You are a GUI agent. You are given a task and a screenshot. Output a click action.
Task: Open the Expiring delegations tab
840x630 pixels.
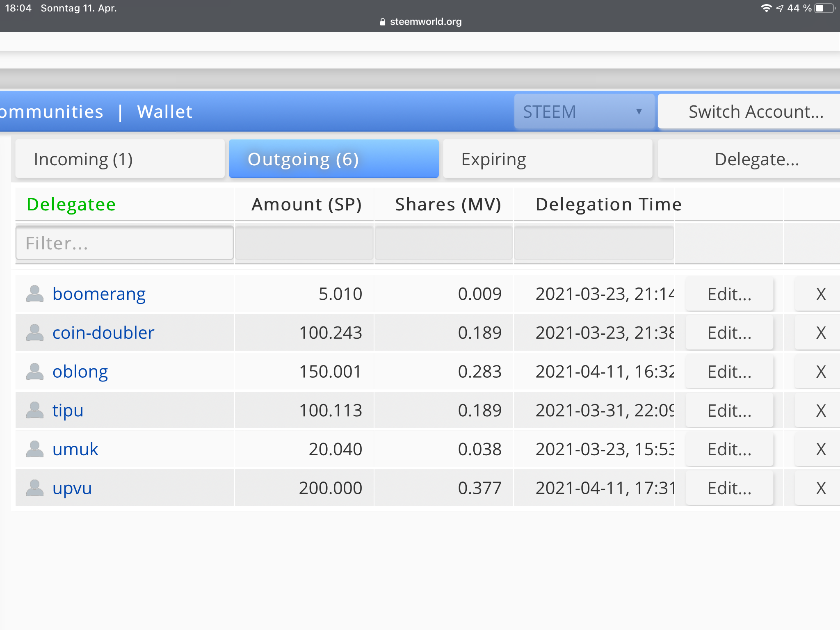[547, 159]
